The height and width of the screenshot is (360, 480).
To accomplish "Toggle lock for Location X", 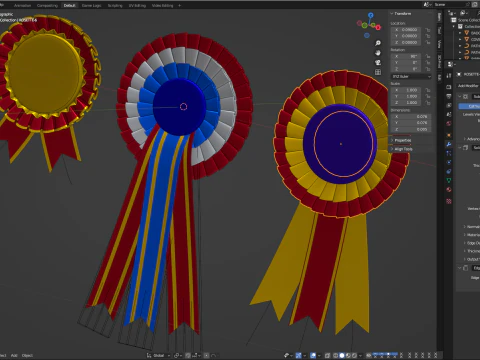I will [428, 30].
